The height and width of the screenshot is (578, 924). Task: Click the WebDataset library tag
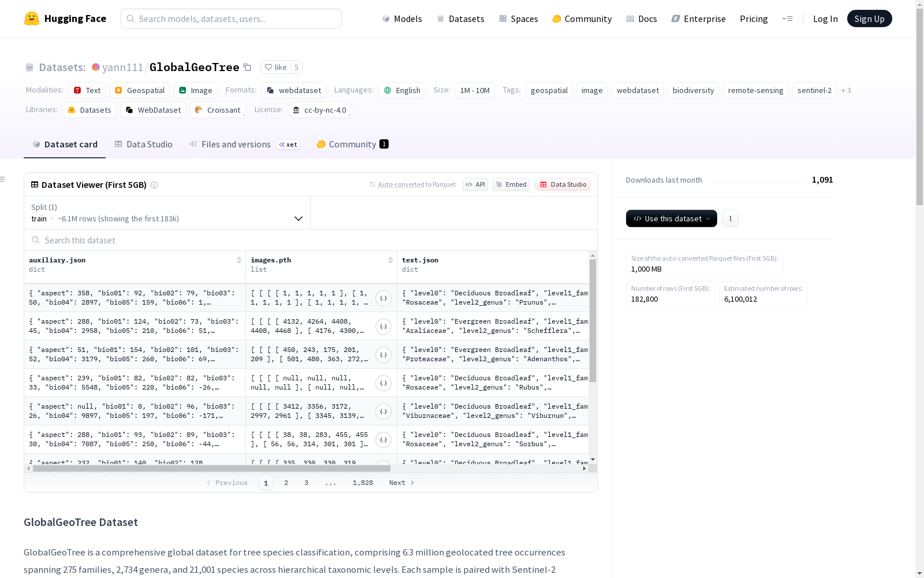point(153,110)
